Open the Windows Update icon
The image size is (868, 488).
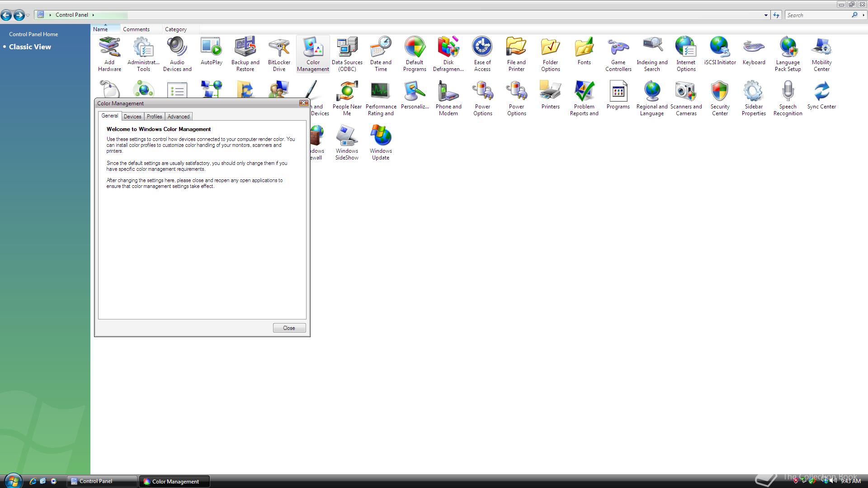(380, 142)
